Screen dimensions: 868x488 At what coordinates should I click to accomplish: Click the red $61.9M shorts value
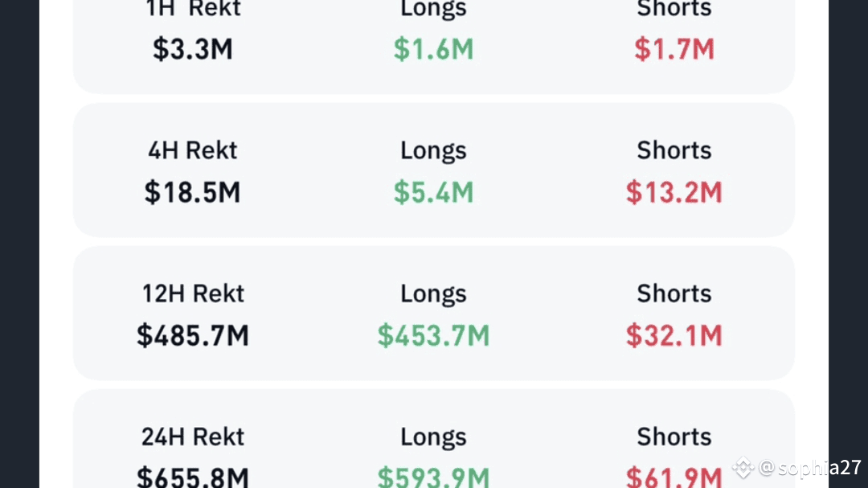tap(674, 477)
